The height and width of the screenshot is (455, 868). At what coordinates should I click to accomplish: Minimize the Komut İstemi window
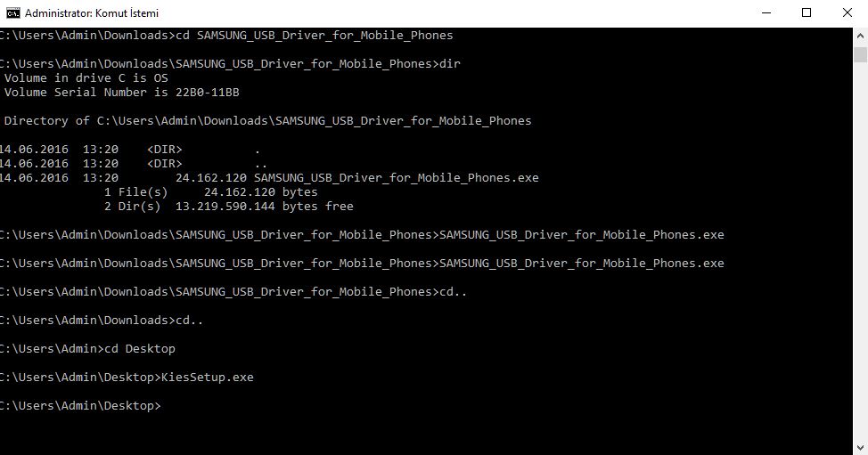(766, 12)
